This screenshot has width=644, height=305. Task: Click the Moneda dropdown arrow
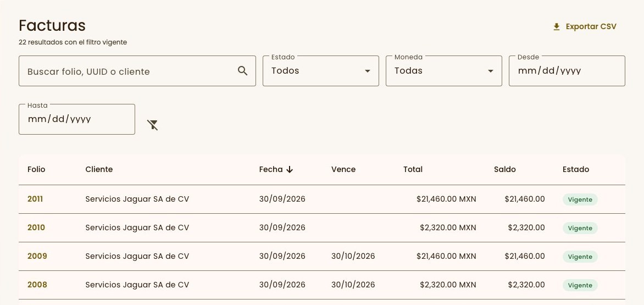490,71
